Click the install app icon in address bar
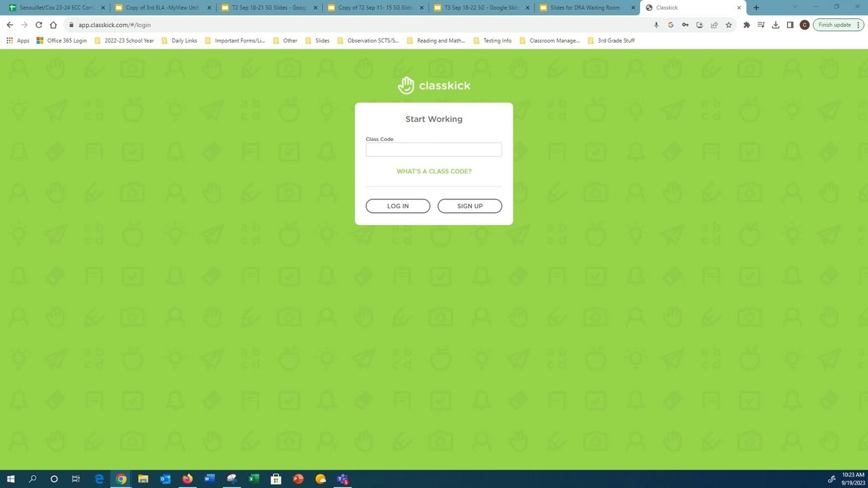Image resolution: width=868 pixels, height=488 pixels. point(700,25)
